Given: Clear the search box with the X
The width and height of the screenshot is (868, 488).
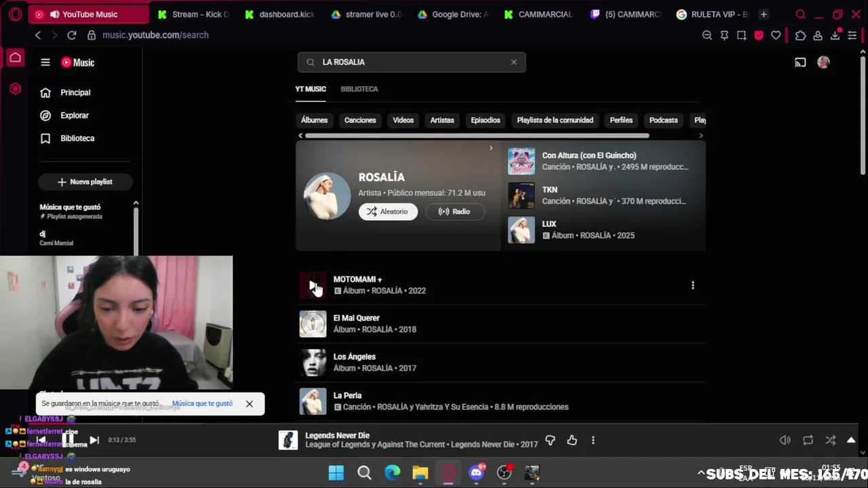Looking at the screenshot, I should 513,62.
